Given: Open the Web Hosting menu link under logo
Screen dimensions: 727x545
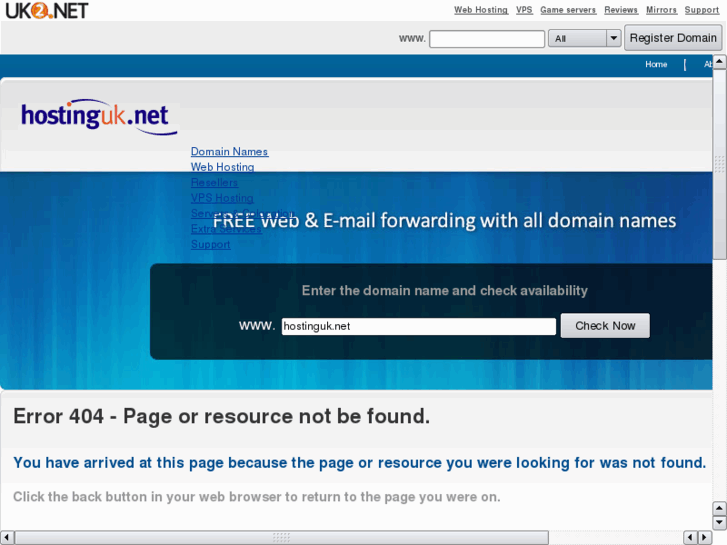Looking at the screenshot, I should pyautogui.click(x=223, y=167).
